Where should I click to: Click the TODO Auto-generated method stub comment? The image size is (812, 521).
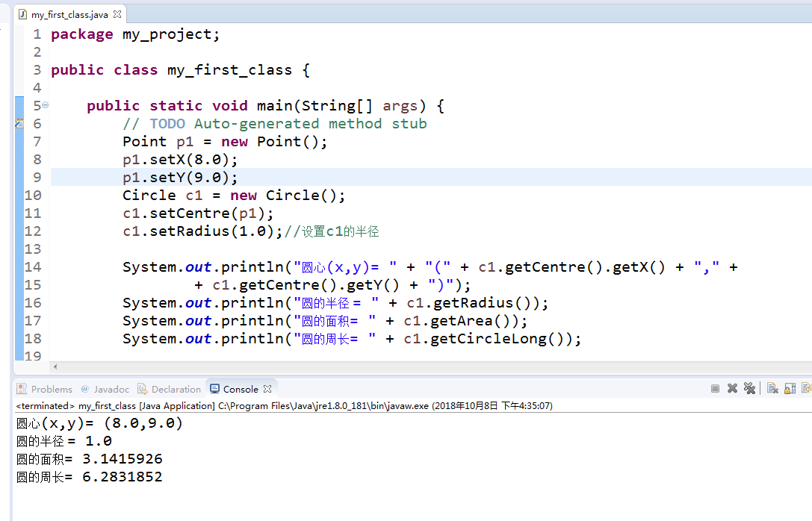274,124
